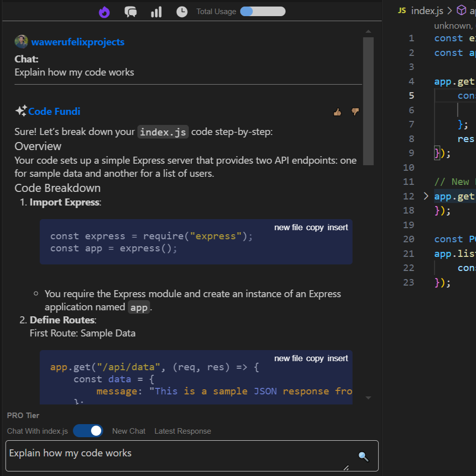Click the chat panel scrollbar thumb
The image size is (476, 476).
[368, 101]
